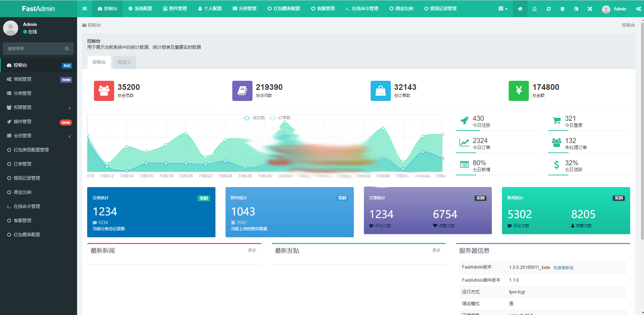The image size is (644, 315).
Task: Toggle the 成交数 series in chart legend
Action: coord(254,118)
